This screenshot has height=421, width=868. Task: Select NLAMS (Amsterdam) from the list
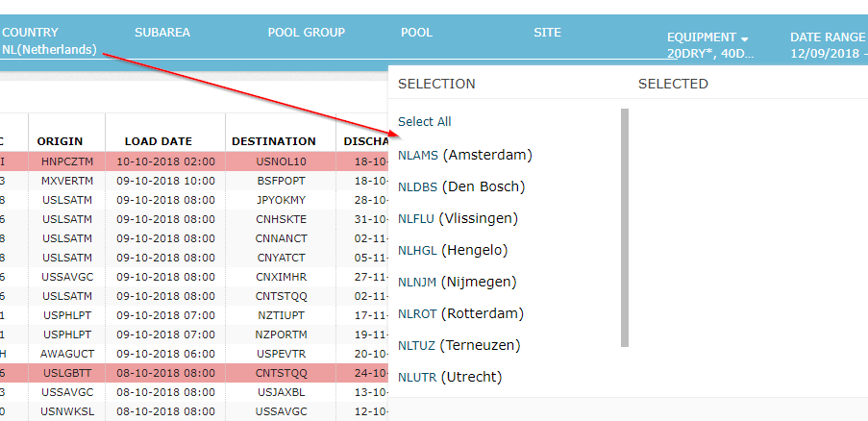pos(465,155)
